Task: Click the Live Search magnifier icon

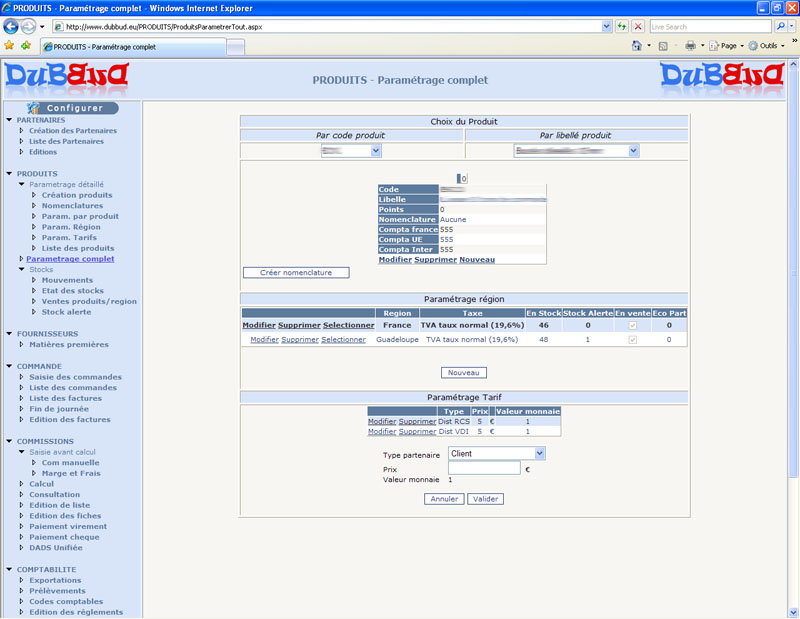Action: click(781, 26)
